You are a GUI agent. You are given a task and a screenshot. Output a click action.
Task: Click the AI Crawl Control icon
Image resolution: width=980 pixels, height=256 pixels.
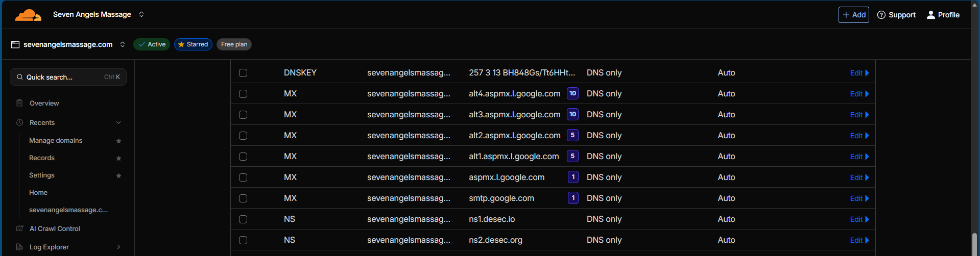[19, 228]
